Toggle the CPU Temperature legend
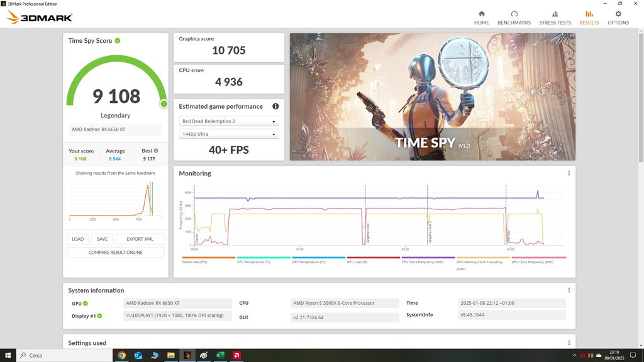 (x=264, y=260)
